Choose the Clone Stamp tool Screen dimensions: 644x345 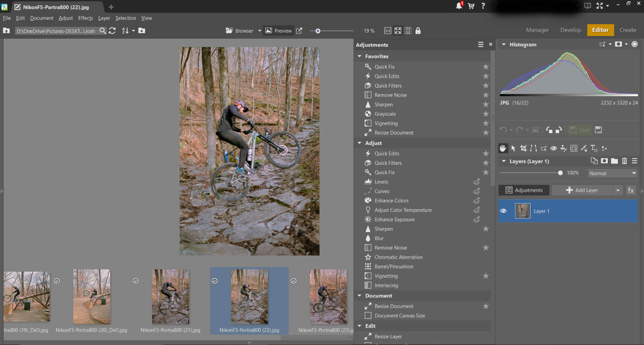tap(563, 148)
